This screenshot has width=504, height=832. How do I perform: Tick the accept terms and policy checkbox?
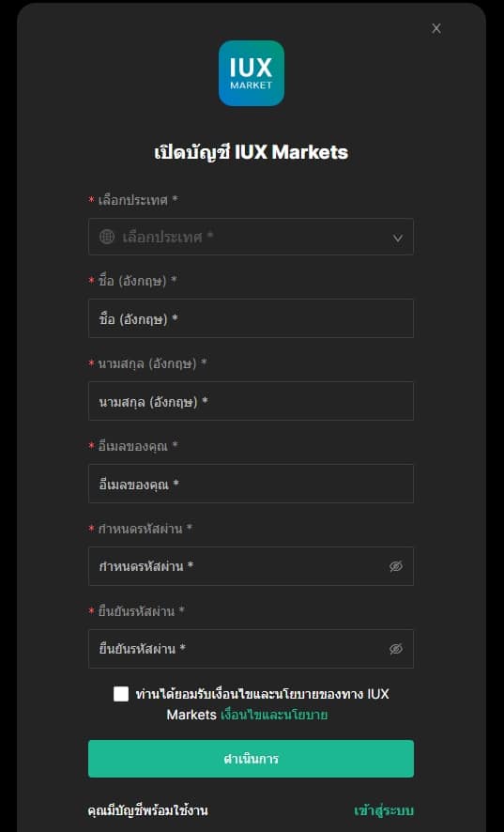click(121, 694)
